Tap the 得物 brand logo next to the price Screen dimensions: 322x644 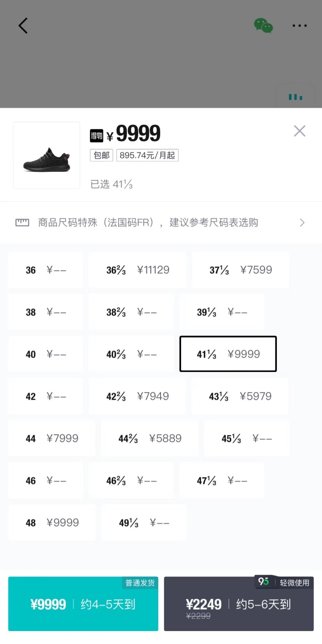[98, 134]
